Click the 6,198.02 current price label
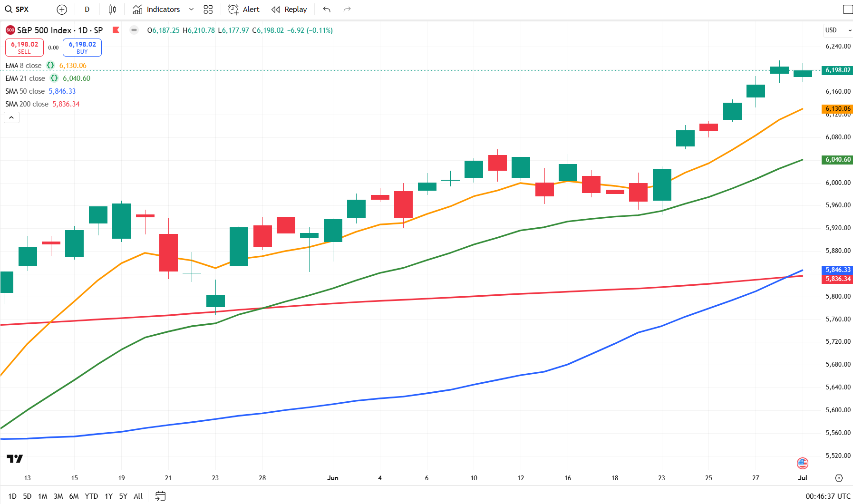Viewport: 853px width, 504px height. point(837,70)
